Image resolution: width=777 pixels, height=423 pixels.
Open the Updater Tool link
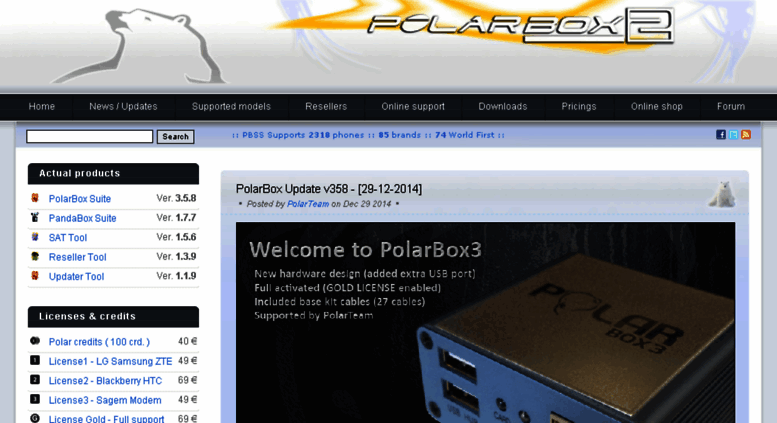coord(76,276)
